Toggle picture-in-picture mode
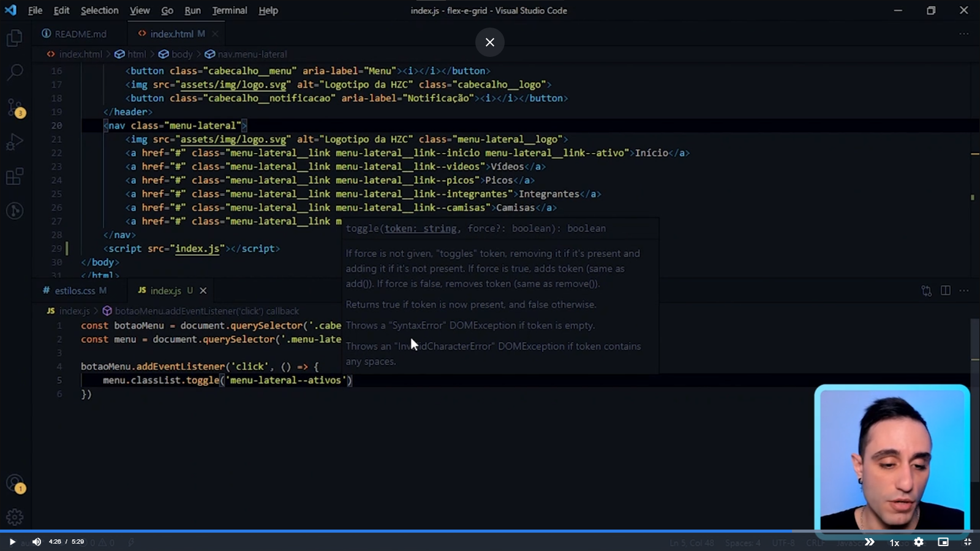The width and height of the screenshot is (980, 551). 943,542
